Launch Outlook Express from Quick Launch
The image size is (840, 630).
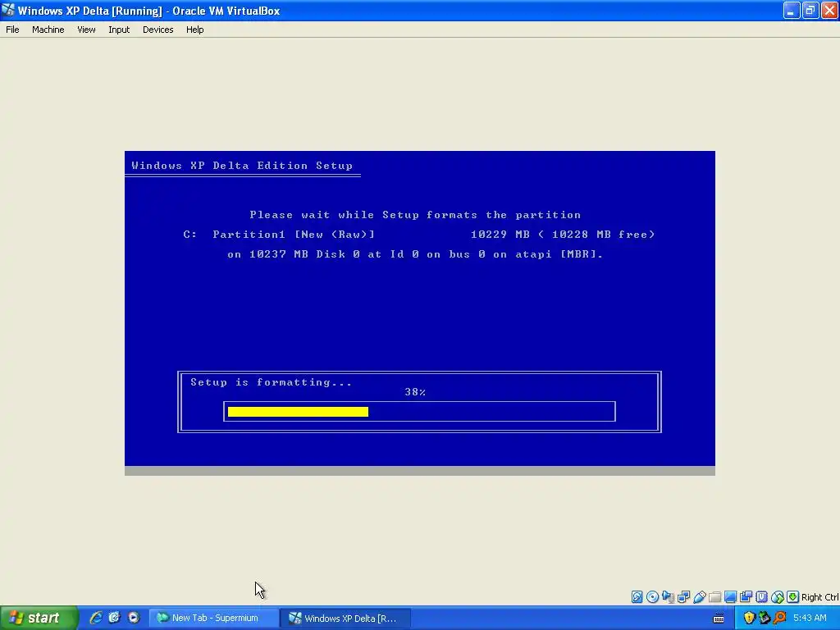(115, 618)
